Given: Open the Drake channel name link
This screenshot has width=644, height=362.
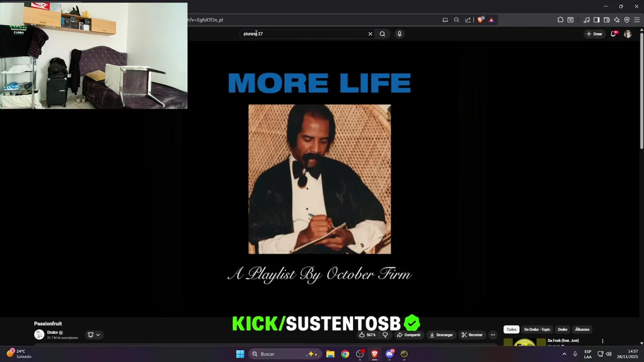Looking at the screenshot, I should coord(52,332).
